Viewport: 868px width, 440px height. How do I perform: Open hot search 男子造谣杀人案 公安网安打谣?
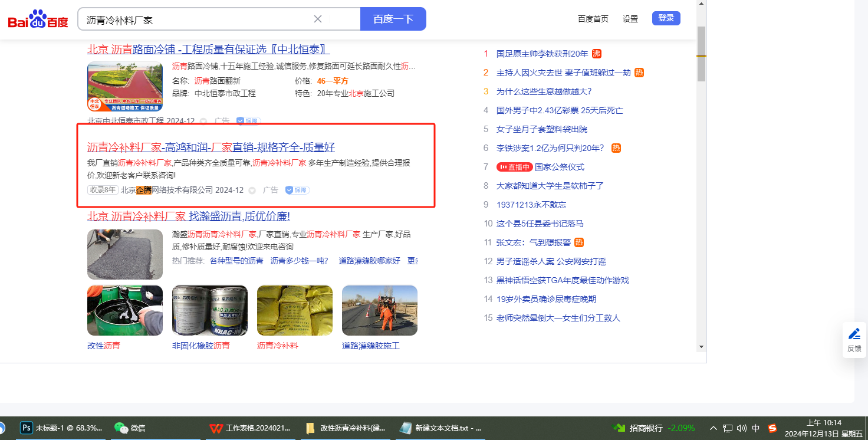point(551,261)
